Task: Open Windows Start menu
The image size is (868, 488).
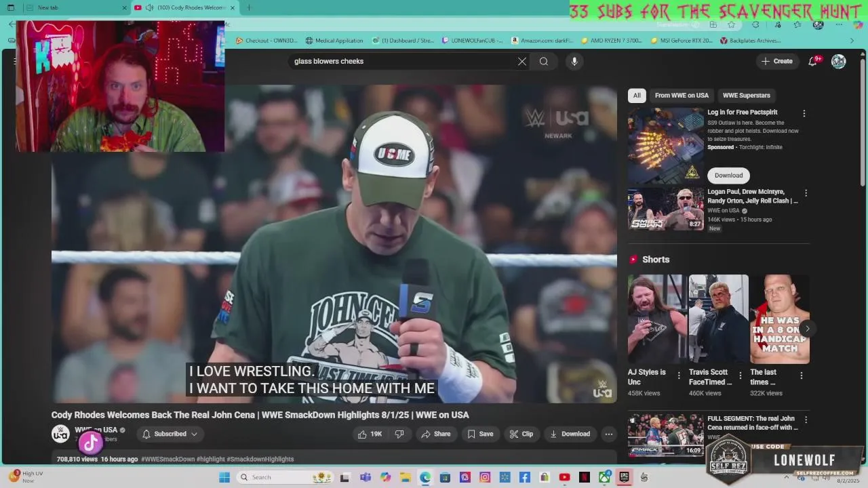Action: (x=224, y=477)
